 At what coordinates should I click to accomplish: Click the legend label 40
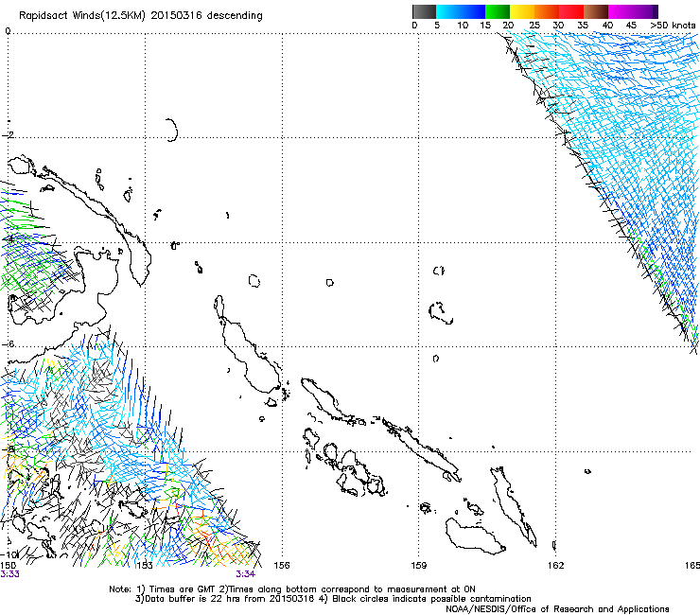(x=607, y=26)
